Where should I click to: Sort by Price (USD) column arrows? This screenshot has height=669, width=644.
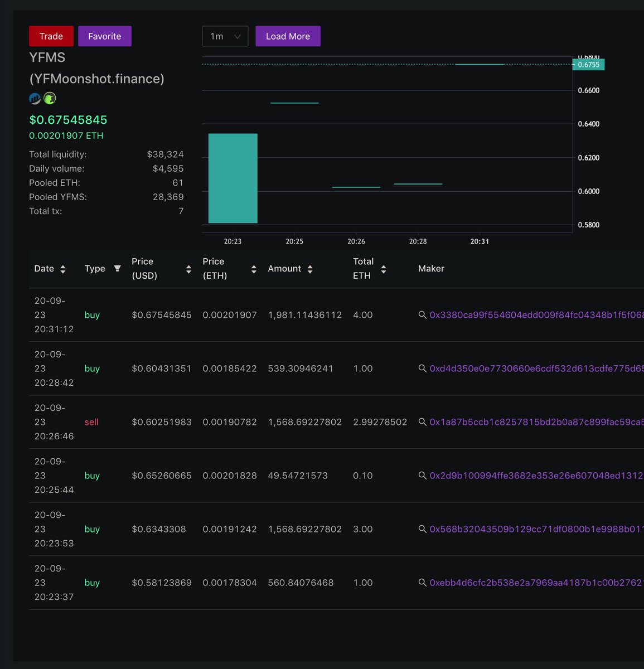pyautogui.click(x=188, y=269)
